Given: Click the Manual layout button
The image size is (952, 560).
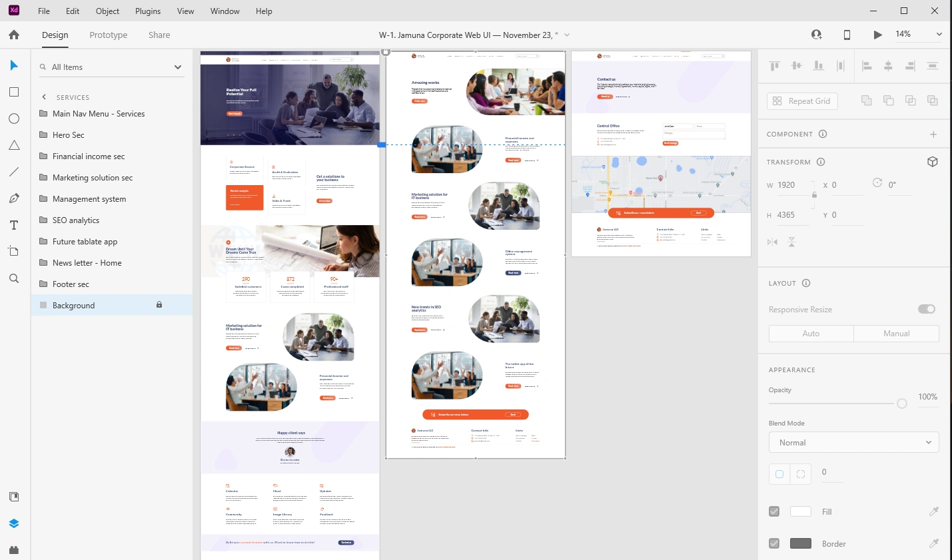Looking at the screenshot, I should coord(897,334).
